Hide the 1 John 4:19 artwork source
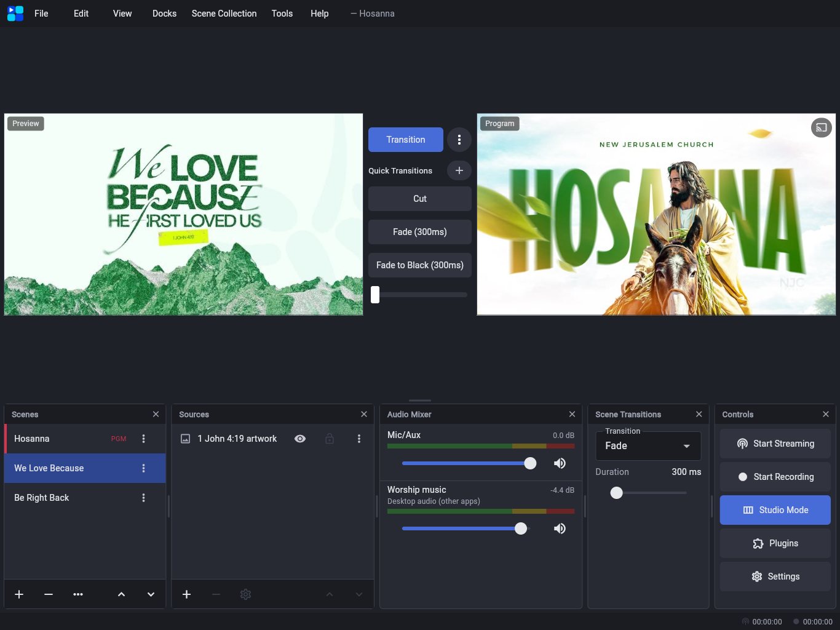The height and width of the screenshot is (630, 840). click(x=300, y=439)
